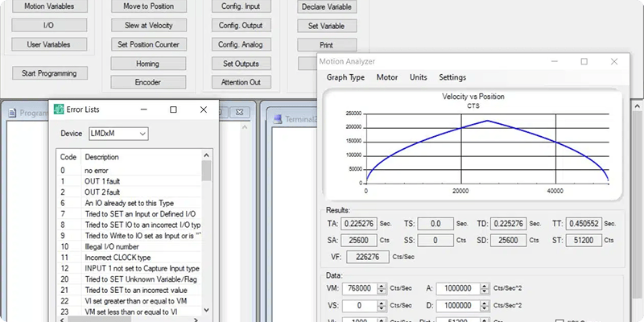This screenshot has width=644, height=322.
Task: Click the TA result field 0.225276
Action: [359, 224]
